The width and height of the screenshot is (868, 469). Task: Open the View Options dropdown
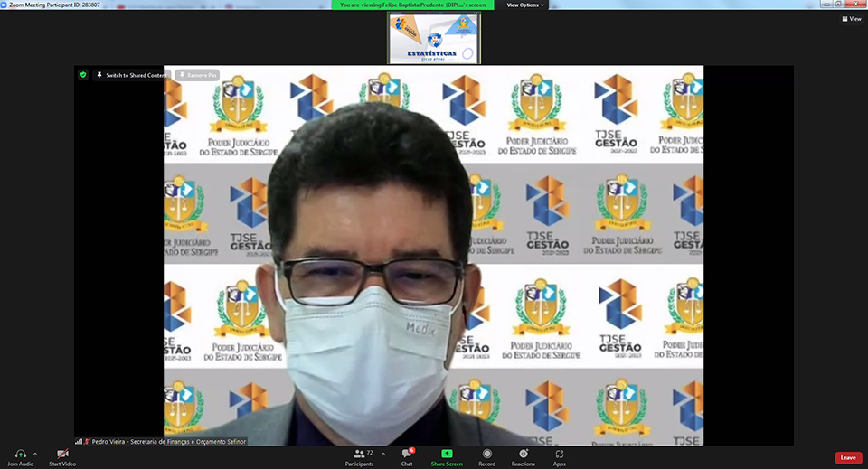(525, 5)
